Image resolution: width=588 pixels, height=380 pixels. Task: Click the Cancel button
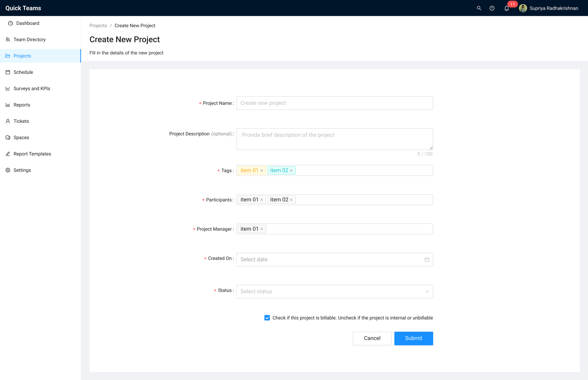pyautogui.click(x=372, y=338)
